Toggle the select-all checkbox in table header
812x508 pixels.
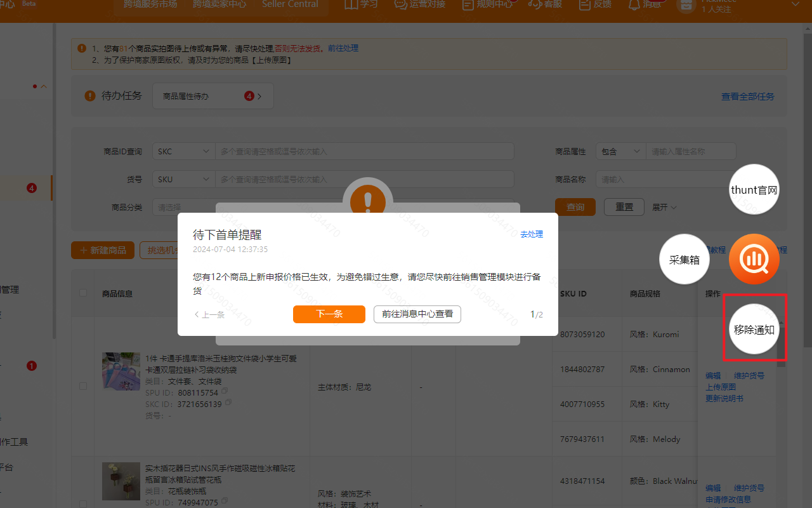pos(83,293)
